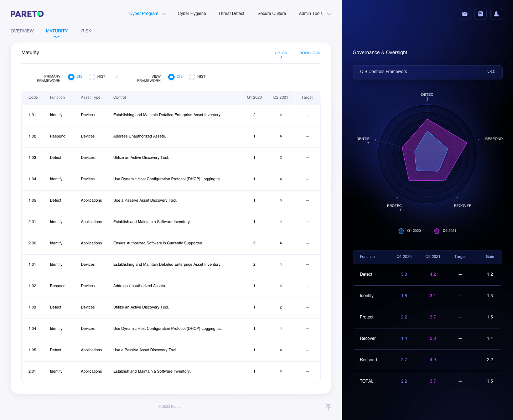Select CIS as primary framework
The height and width of the screenshot is (420, 513).
pyautogui.click(x=71, y=77)
